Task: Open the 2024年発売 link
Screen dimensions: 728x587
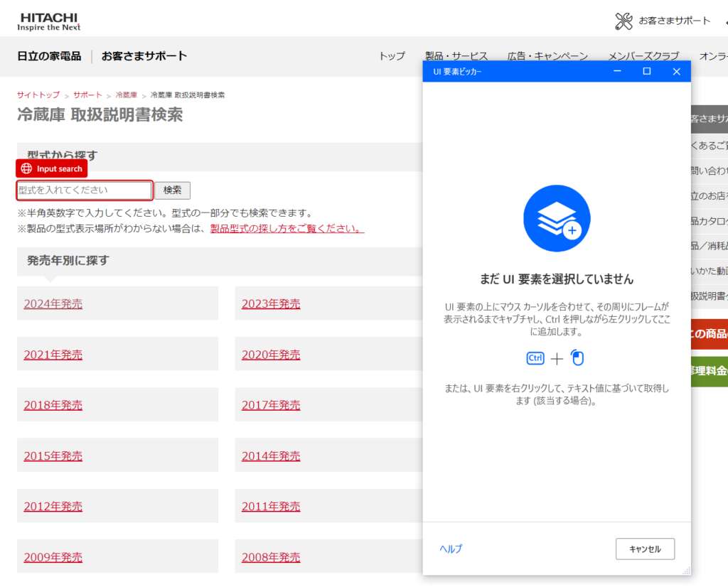Action: pyautogui.click(x=53, y=304)
